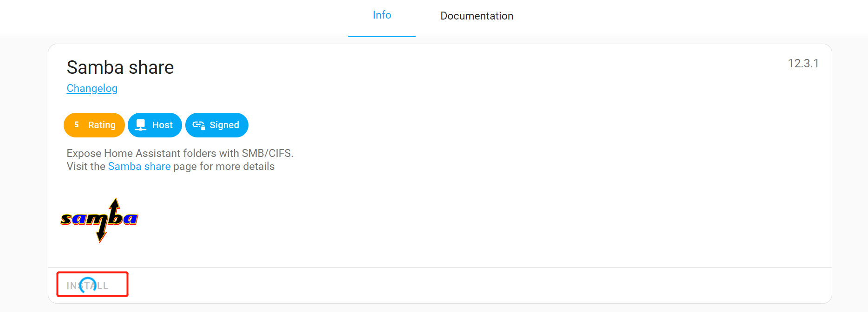868x312 pixels.
Task: Click the Host network icon
Action: tap(141, 125)
